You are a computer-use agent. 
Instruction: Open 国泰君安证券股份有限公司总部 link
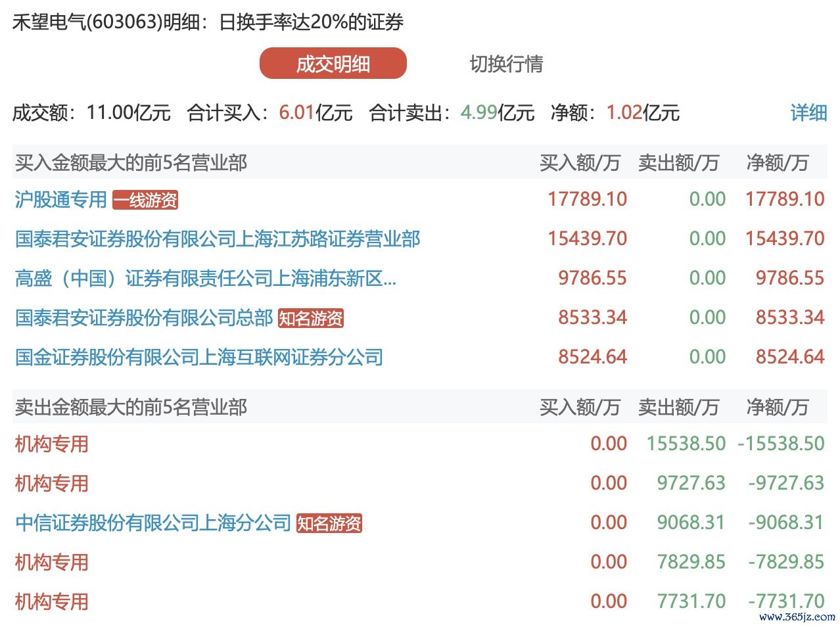click(x=144, y=317)
